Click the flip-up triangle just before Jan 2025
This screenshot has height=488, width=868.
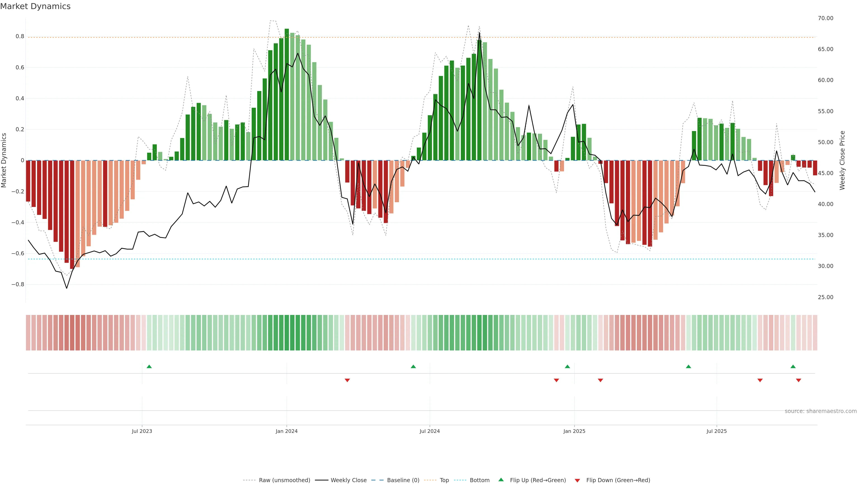click(567, 366)
